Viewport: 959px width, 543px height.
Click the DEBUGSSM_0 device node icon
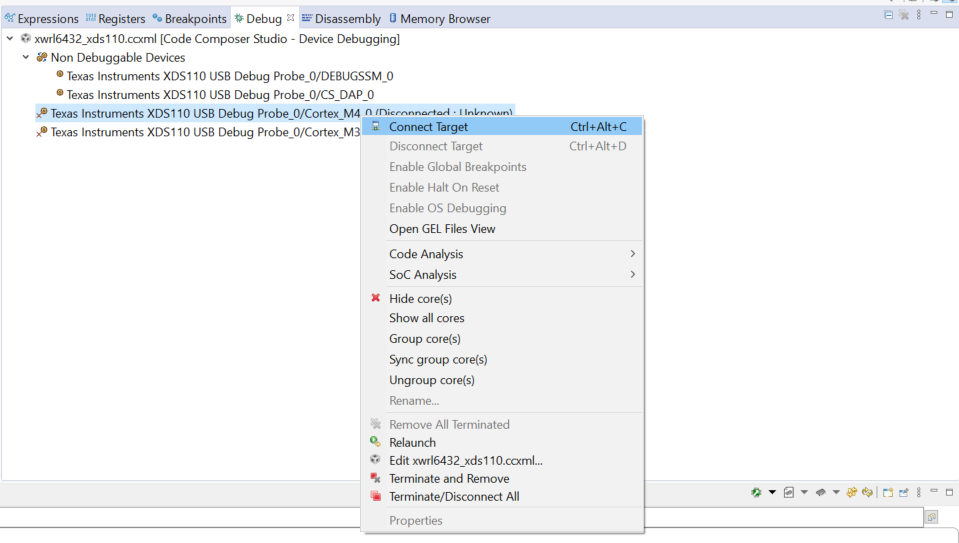pos(59,75)
